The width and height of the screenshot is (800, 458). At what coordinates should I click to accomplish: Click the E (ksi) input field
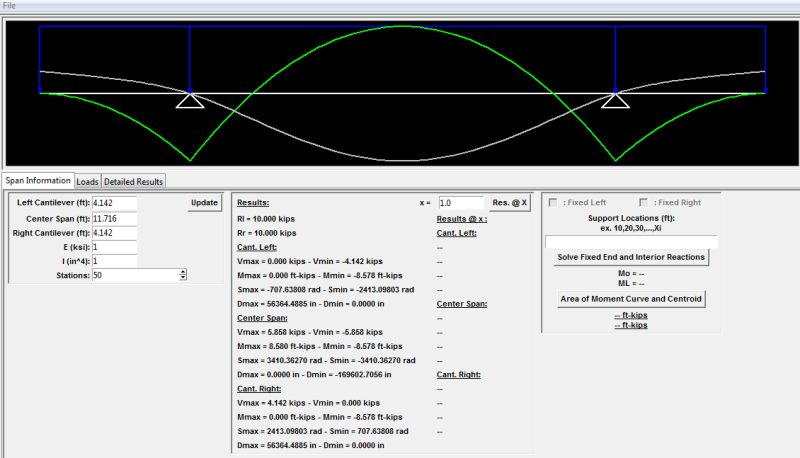[x=114, y=247]
